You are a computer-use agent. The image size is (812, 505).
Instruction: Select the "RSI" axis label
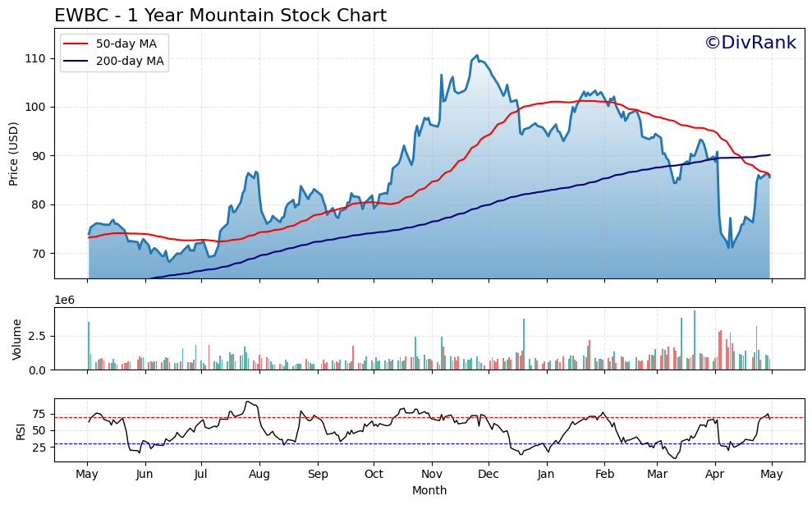click(x=21, y=431)
